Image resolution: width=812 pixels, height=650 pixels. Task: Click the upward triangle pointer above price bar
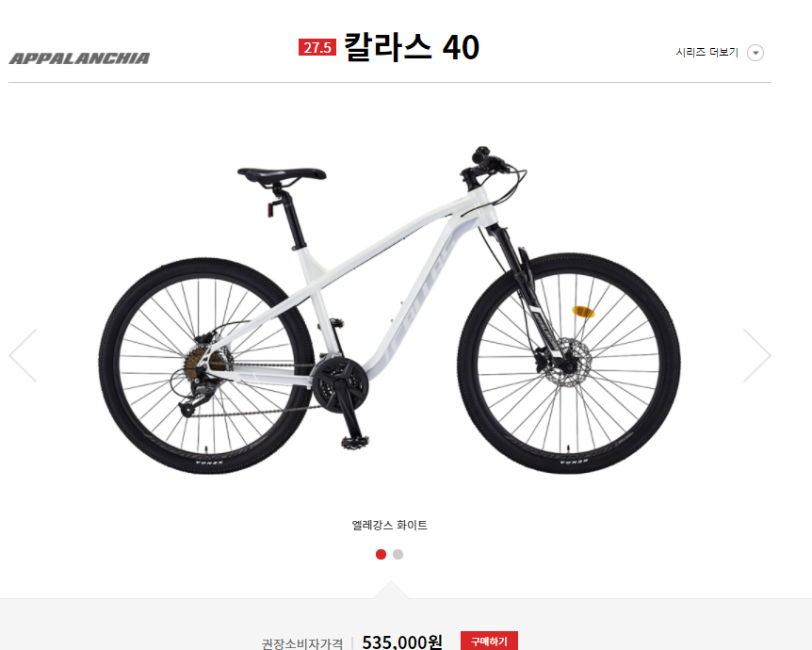(x=391, y=590)
